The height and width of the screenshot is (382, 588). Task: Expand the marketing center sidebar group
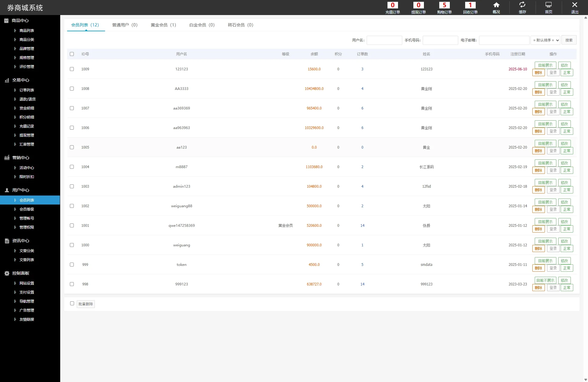click(20, 158)
